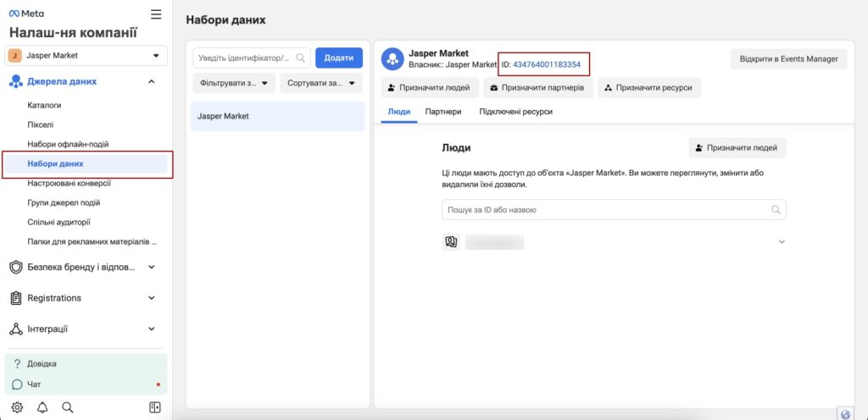868x420 pixels.
Task: Collapse the Джерела даних section
Action: tap(151, 82)
